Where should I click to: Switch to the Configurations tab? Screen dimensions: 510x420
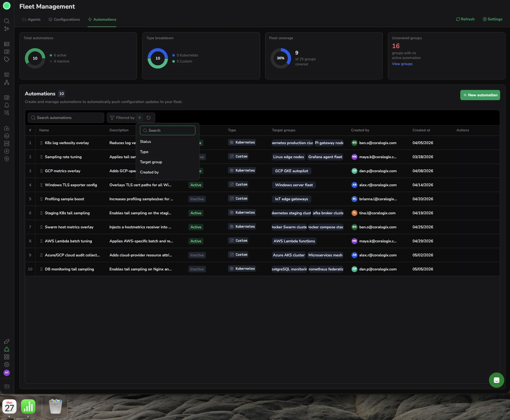64,19
